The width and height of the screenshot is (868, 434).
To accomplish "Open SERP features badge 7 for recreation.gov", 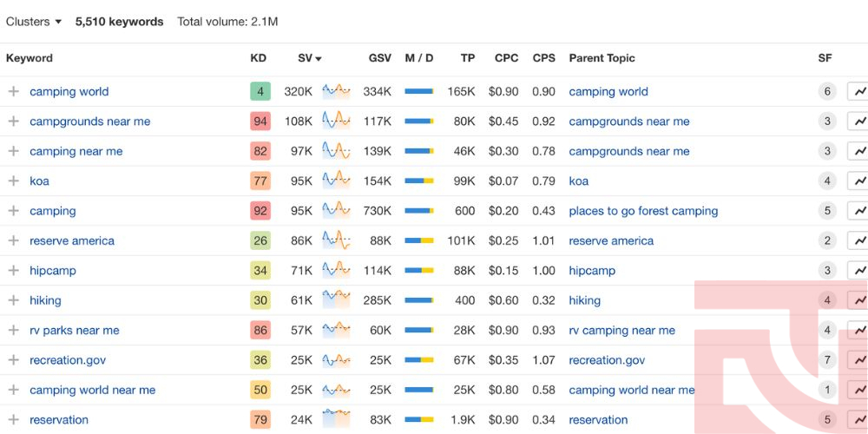I will [827, 360].
